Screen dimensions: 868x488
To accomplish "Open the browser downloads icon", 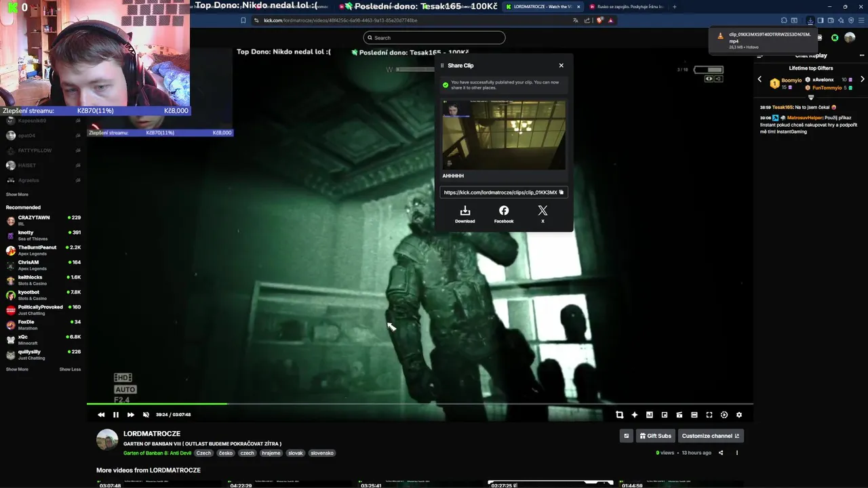I will (810, 20).
